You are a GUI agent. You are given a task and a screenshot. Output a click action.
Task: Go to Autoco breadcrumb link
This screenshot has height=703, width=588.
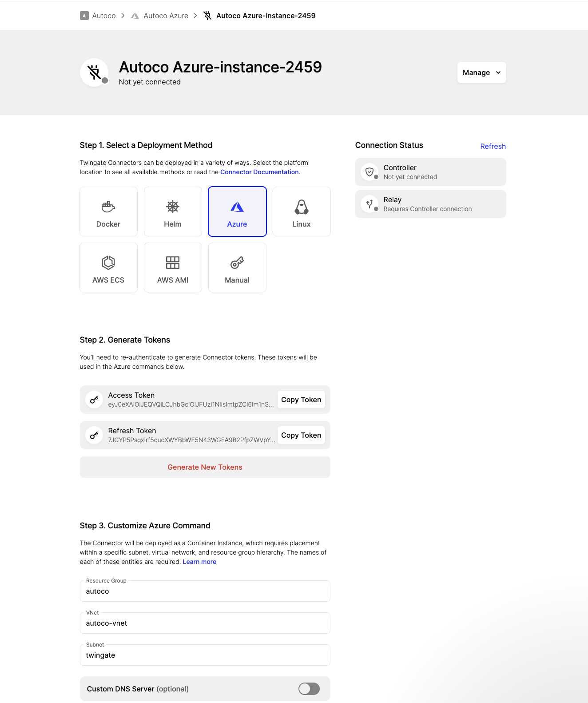pos(104,16)
